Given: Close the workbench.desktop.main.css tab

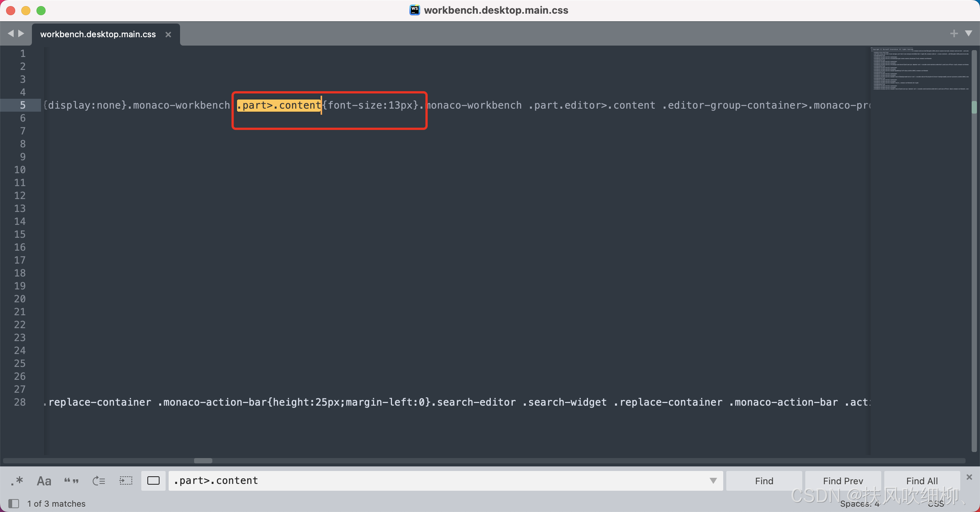Looking at the screenshot, I should click(168, 35).
